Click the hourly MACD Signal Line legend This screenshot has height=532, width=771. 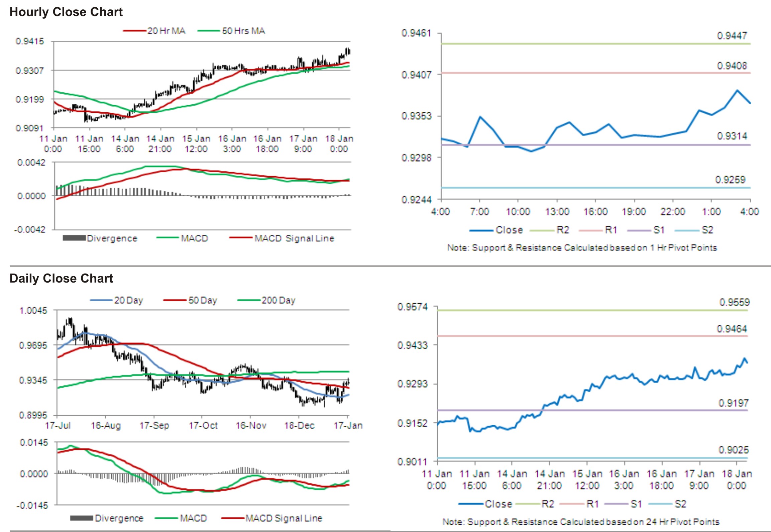pyautogui.click(x=282, y=238)
